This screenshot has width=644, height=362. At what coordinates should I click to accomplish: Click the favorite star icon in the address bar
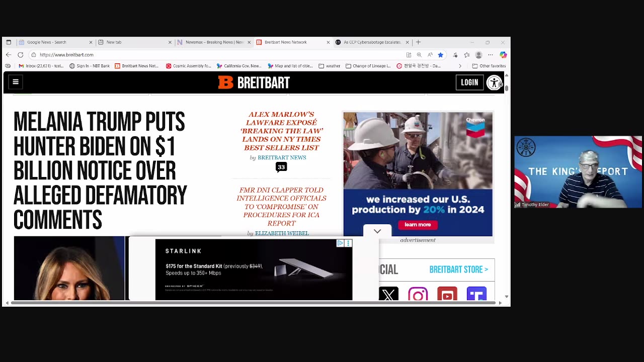pyautogui.click(x=440, y=55)
